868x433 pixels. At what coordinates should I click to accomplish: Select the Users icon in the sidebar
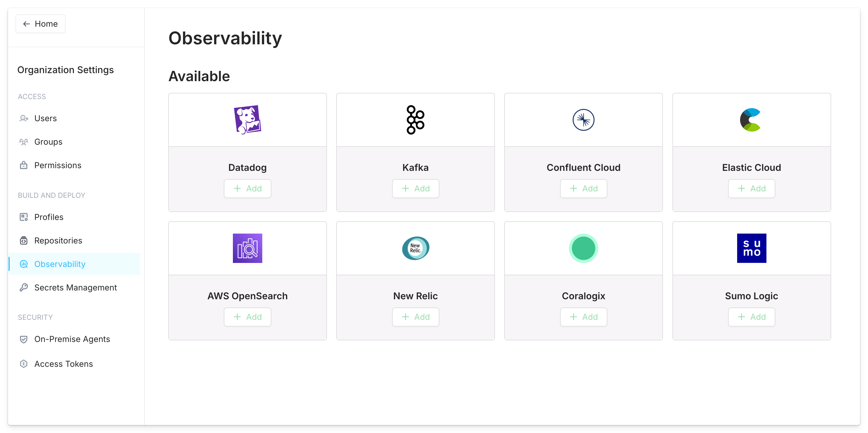pos(24,118)
